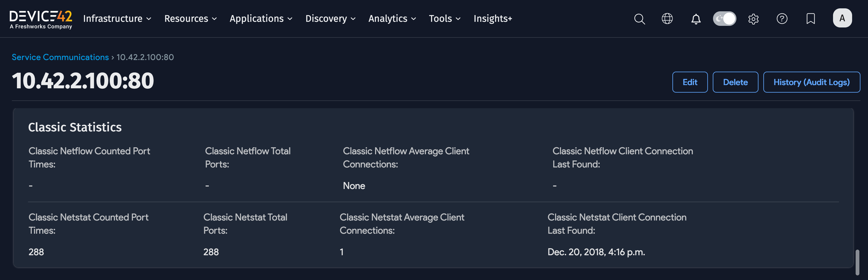The image size is (868, 280).
Task: Open History (Audit Logs)
Action: pos(811,82)
